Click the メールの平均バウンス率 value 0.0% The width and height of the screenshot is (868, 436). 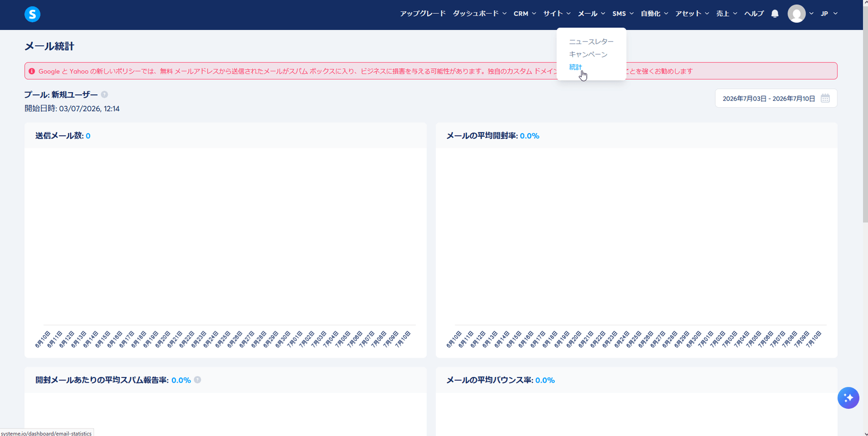tap(545, 380)
